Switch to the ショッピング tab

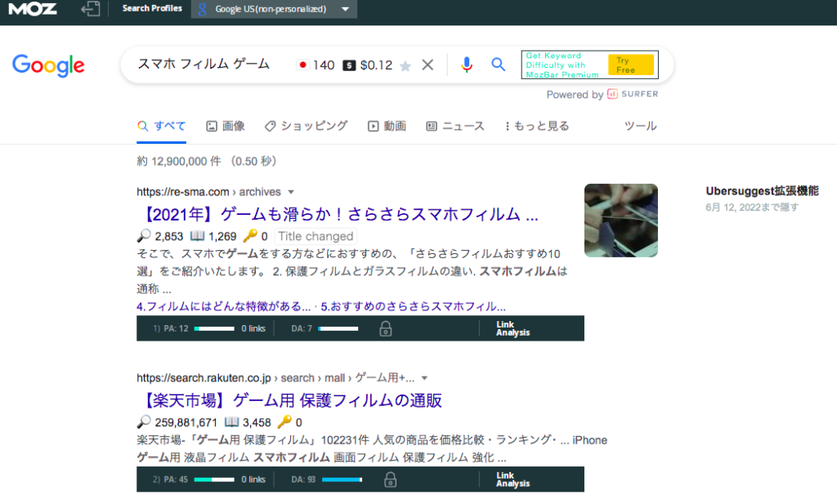click(306, 127)
